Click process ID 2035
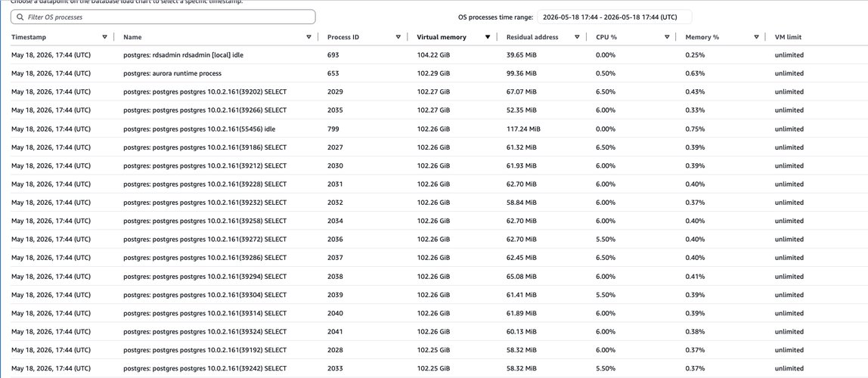The width and height of the screenshot is (868, 378). point(335,110)
